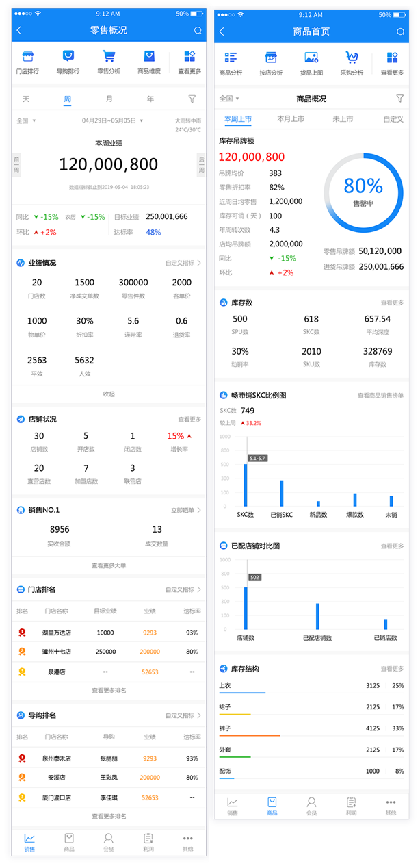Tap the 达标率 48% value
Viewport: 420px width, 868px height.
(153, 233)
